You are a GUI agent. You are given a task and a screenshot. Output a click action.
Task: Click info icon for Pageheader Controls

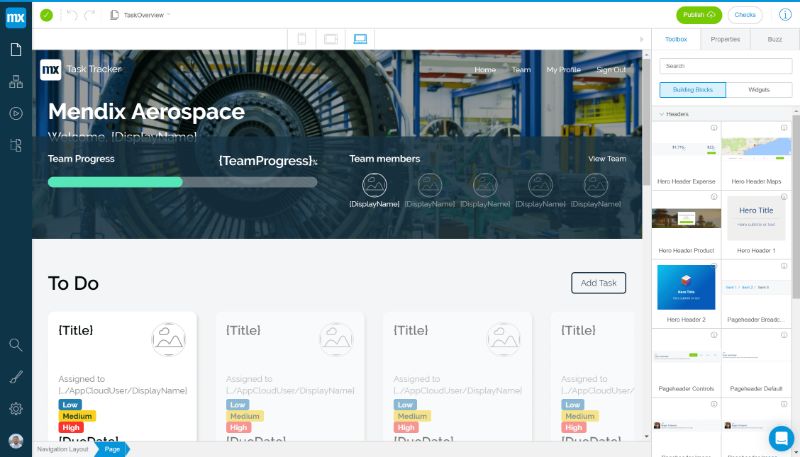714,335
